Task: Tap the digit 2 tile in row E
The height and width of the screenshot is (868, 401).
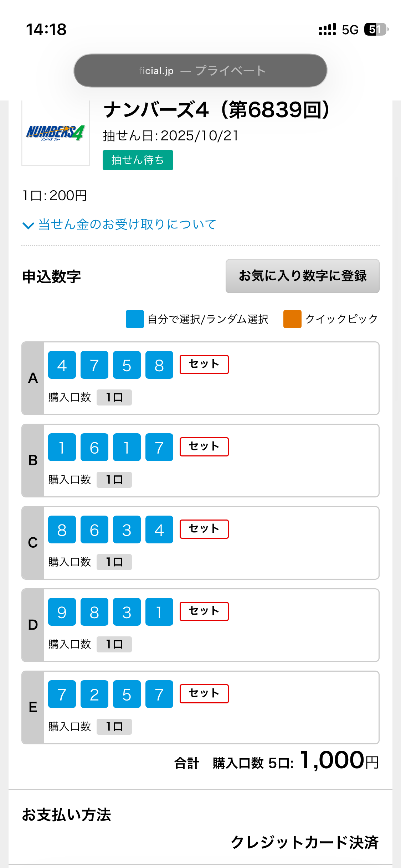Action: pyautogui.click(x=94, y=694)
